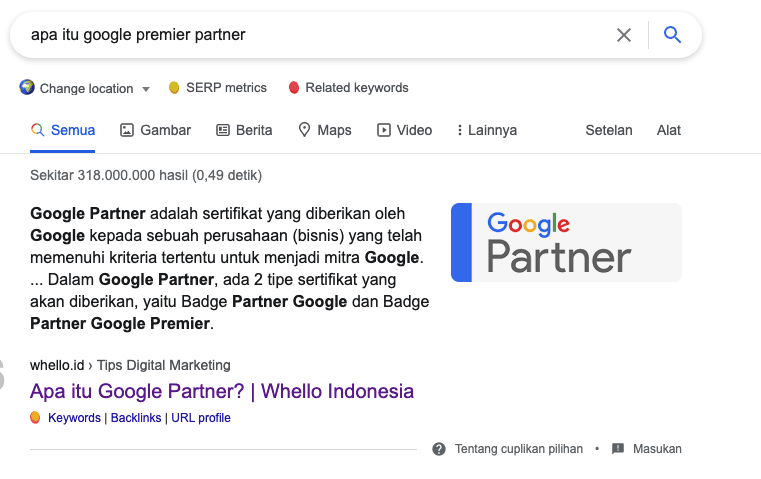Click inside the search query text field
Viewport: 761px width, 479px height.
300,35
